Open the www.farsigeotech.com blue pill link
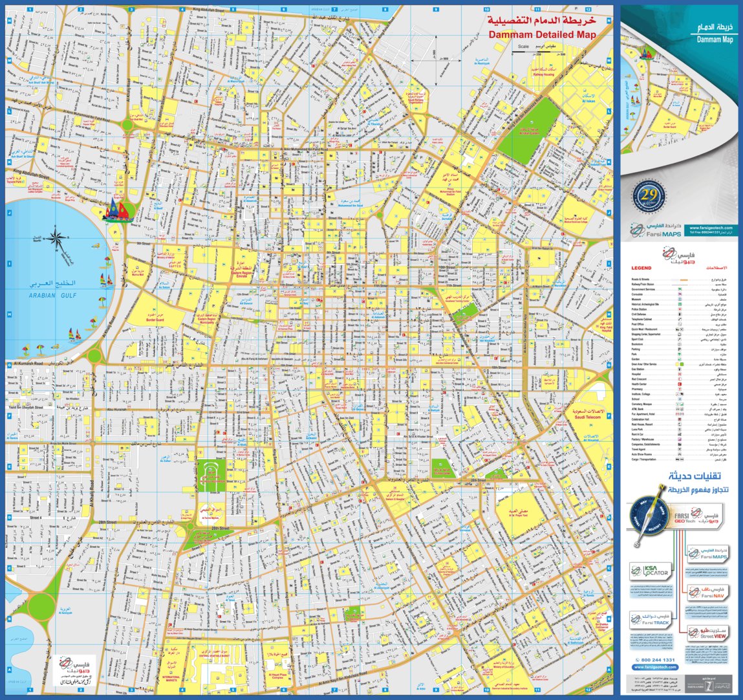Image resolution: width=743 pixels, height=700 pixels. [655, 667]
